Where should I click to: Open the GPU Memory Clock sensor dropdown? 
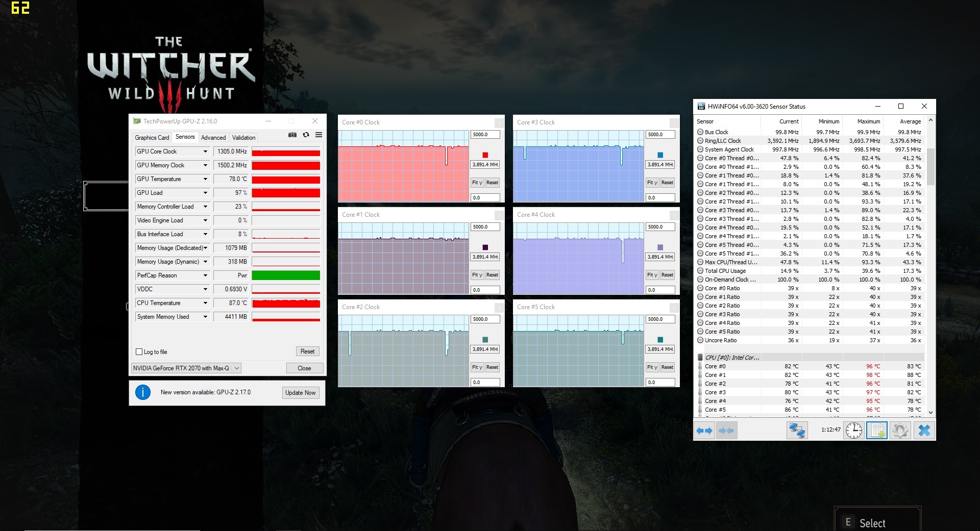coord(205,165)
